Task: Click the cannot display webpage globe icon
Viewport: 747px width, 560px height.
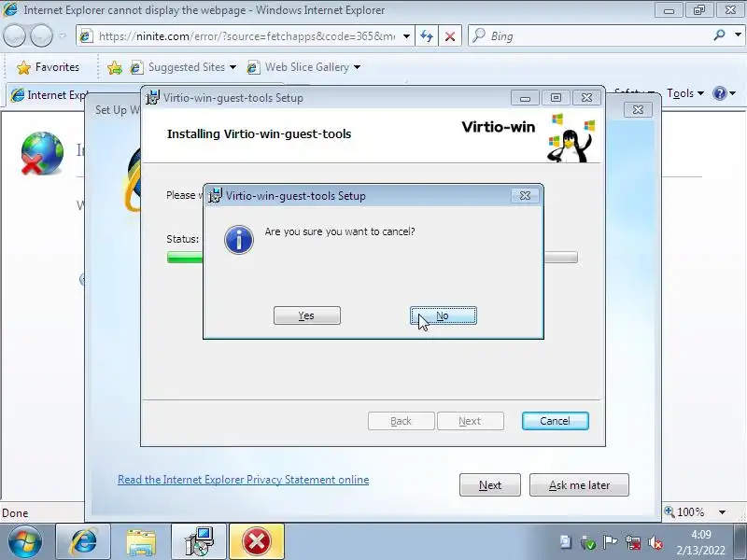Action: tap(42, 153)
